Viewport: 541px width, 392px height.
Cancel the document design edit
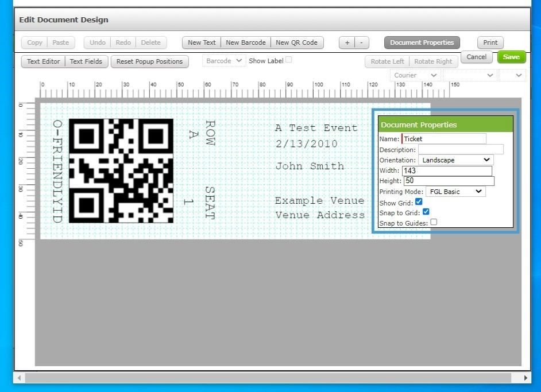click(477, 57)
